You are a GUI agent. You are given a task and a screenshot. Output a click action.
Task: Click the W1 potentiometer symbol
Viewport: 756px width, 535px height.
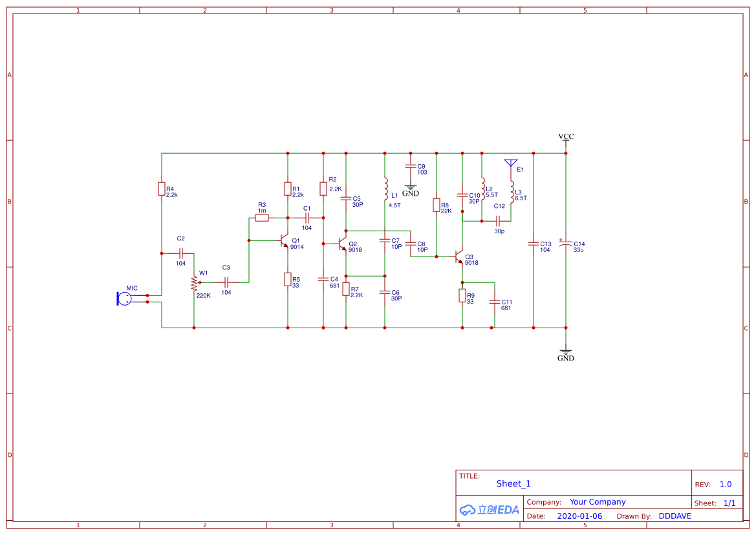tap(194, 282)
